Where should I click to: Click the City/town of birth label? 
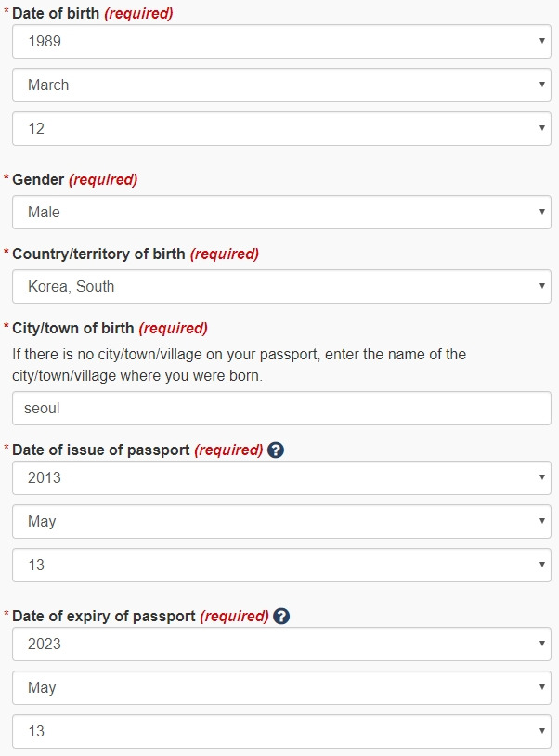point(72,329)
